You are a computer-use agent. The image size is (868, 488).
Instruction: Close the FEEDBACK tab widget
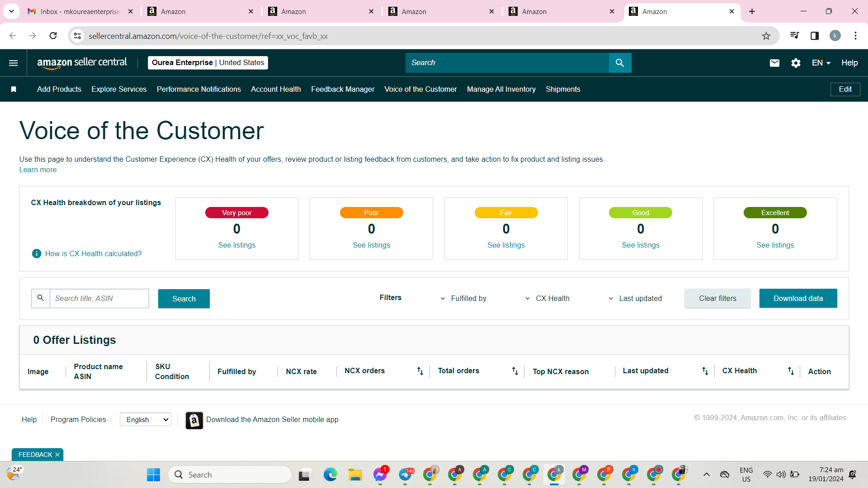pos(57,455)
